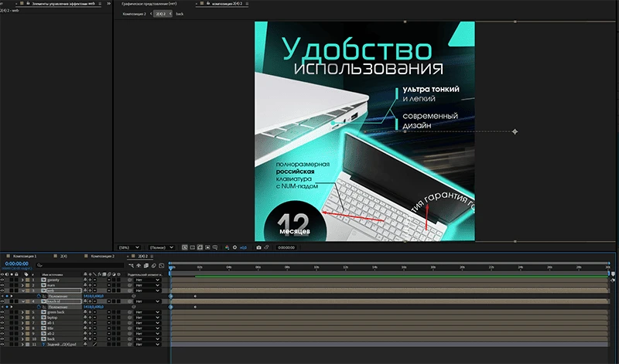Screen dimensions: 619x364
Task: Hide the num layer with eye icon
Action: click(2, 285)
